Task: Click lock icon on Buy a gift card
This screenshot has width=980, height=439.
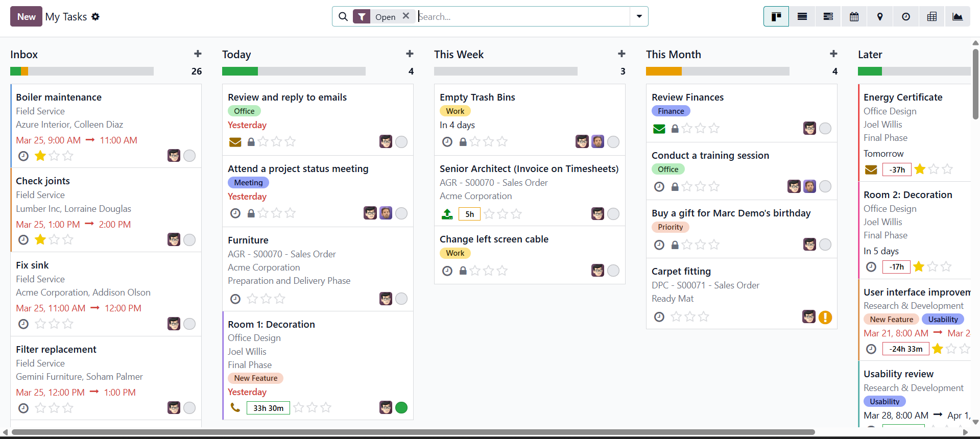Action: [675, 245]
